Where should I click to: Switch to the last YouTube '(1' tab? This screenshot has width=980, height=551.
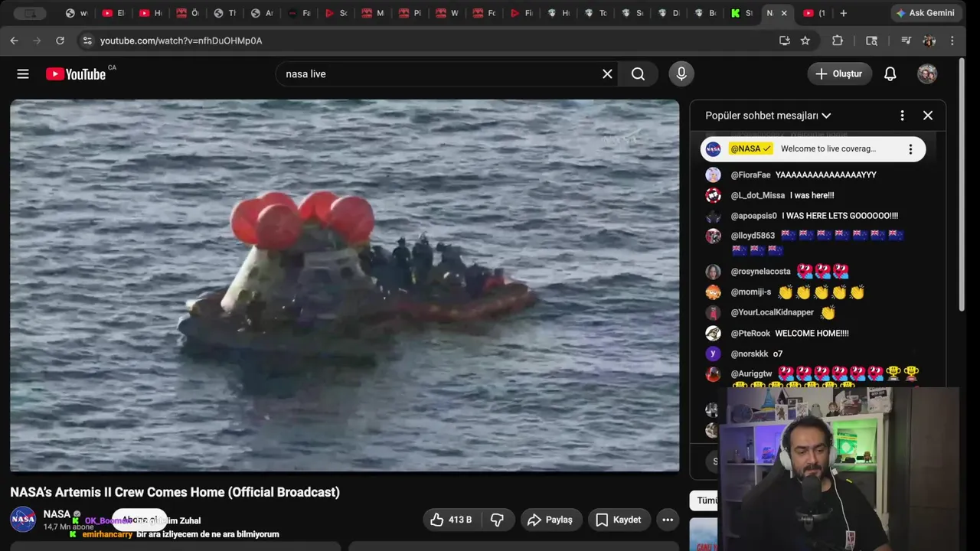coord(814,13)
